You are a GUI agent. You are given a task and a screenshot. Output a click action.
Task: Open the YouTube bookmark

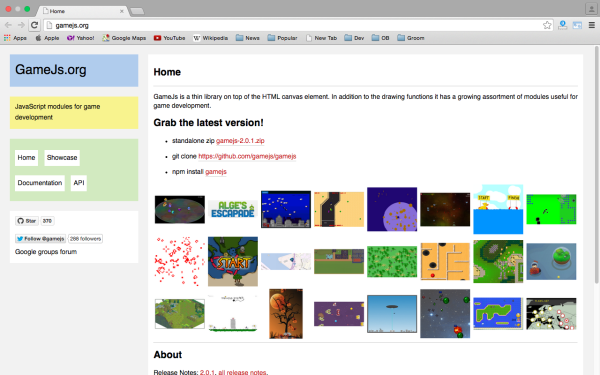pos(170,38)
